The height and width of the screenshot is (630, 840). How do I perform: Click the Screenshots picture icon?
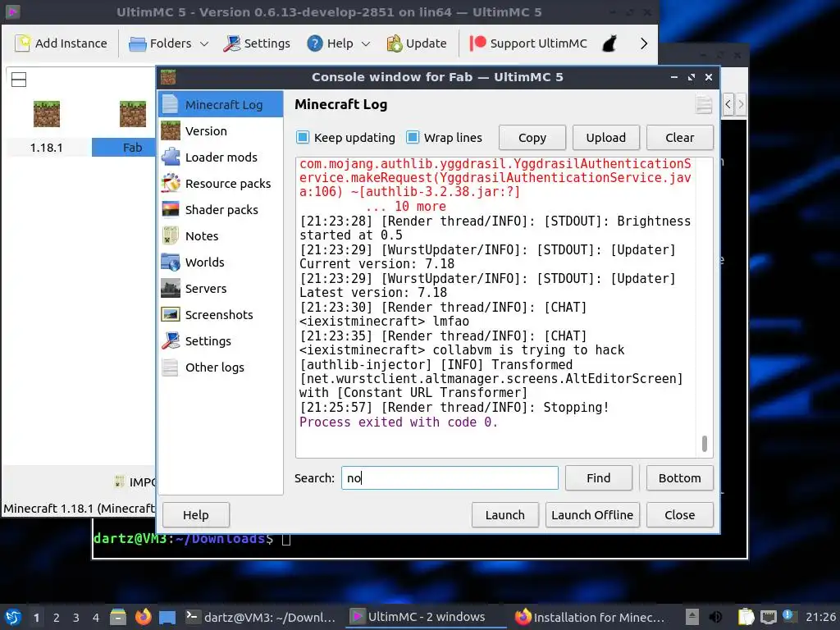171,314
